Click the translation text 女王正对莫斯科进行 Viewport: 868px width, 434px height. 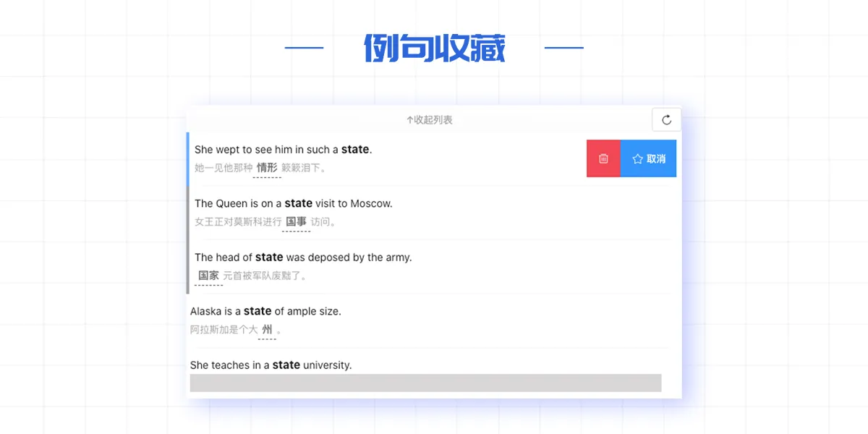[x=238, y=222]
